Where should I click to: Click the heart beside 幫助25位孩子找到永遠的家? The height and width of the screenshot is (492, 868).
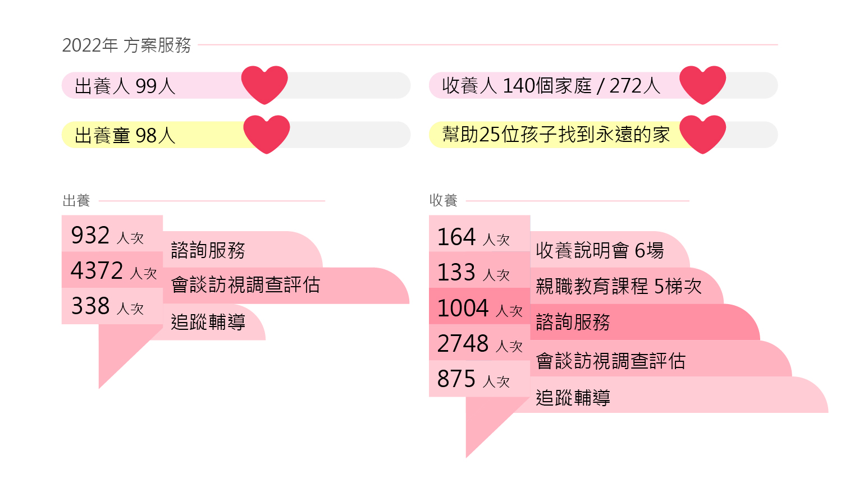point(702,134)
